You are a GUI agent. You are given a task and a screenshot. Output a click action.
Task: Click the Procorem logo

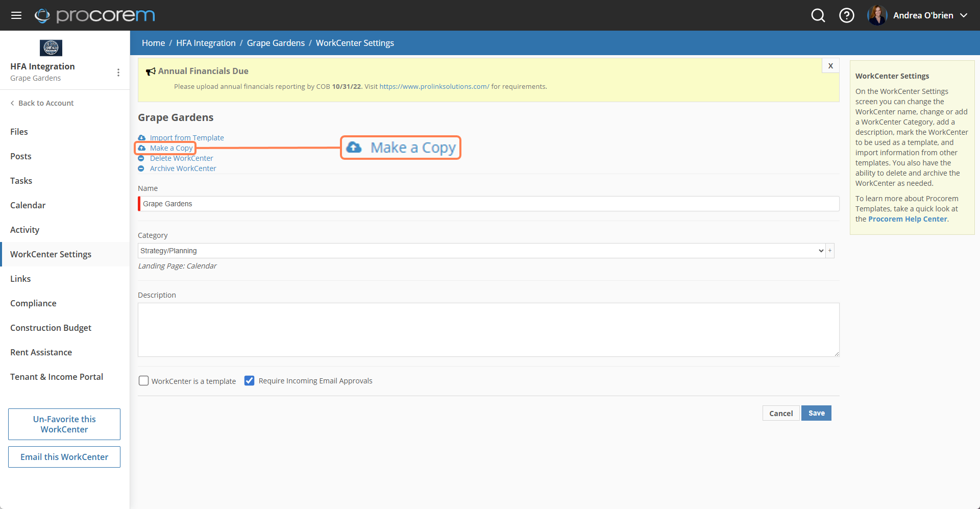95,15
